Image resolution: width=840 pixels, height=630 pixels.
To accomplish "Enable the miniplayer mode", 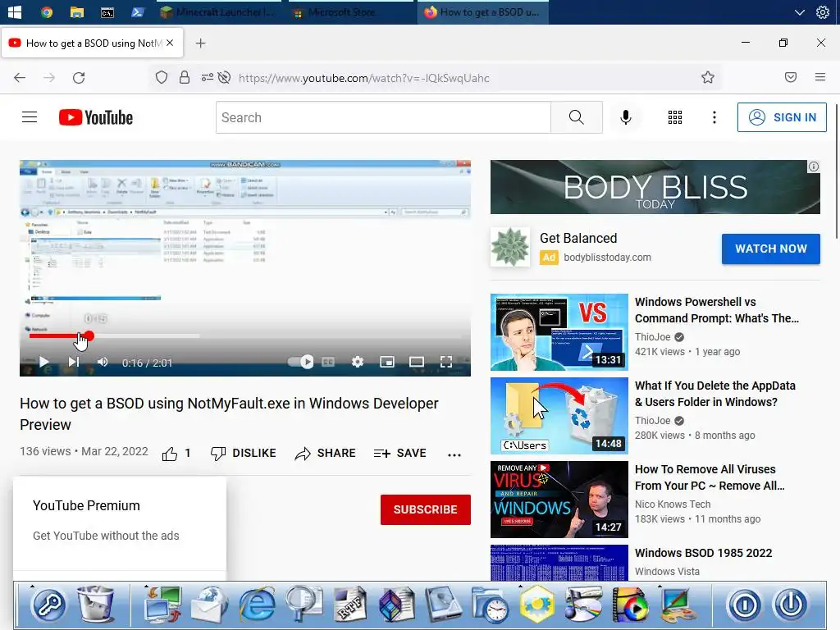I will tap(387, 362).
